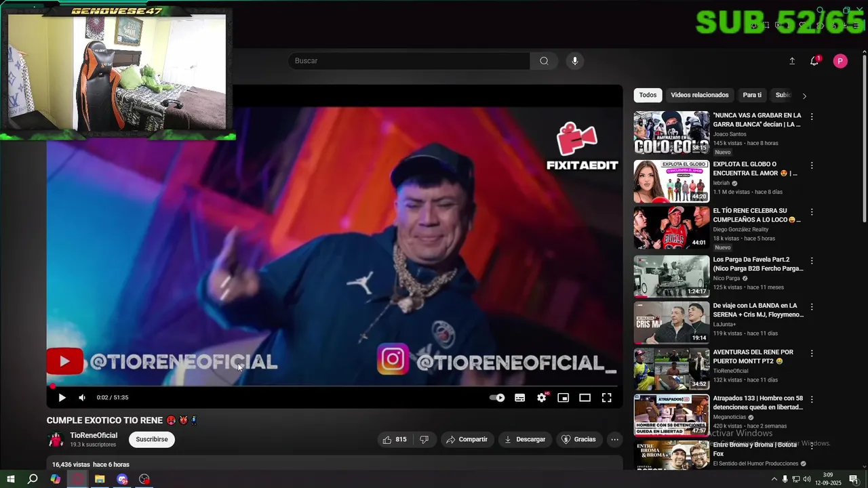
Task: Play the video with the play button
Action: pos(62,398)
